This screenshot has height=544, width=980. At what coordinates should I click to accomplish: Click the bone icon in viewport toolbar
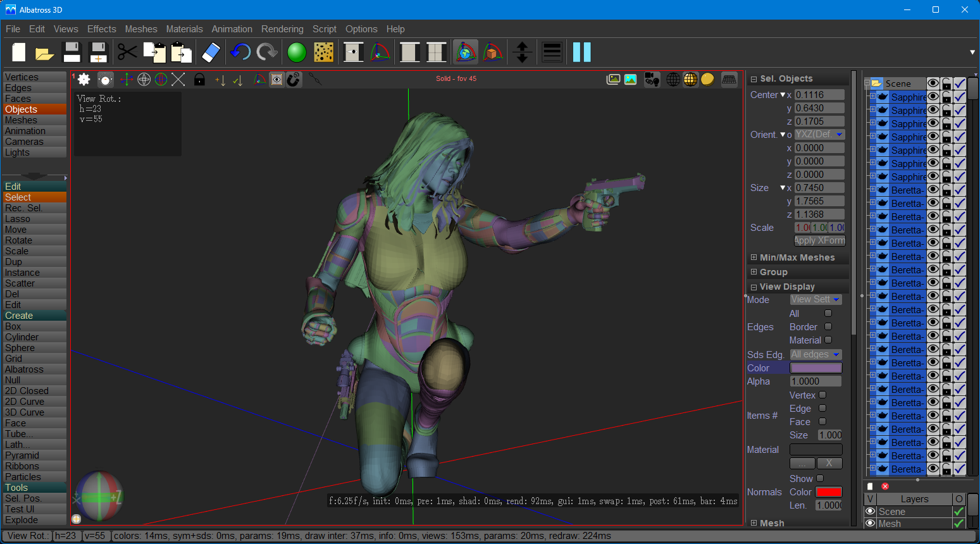315,79
